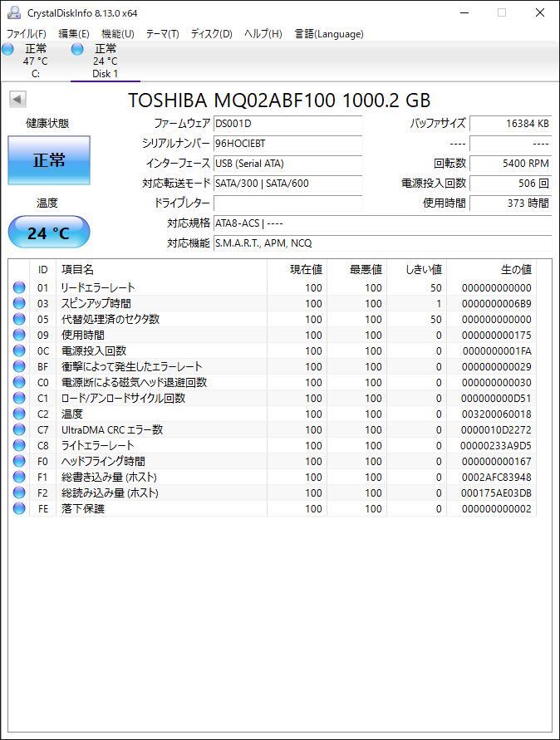
Task: Click the 対応機能 field S.M.A.R.T., APM, NCQ
Action: pos(382,243)
